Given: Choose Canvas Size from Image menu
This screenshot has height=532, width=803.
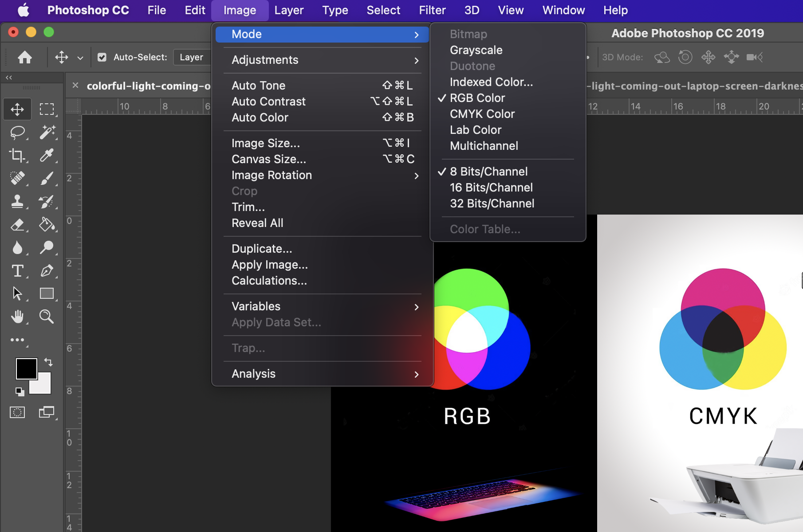Looking at the screenshot, I should click(x=269, y=159).
